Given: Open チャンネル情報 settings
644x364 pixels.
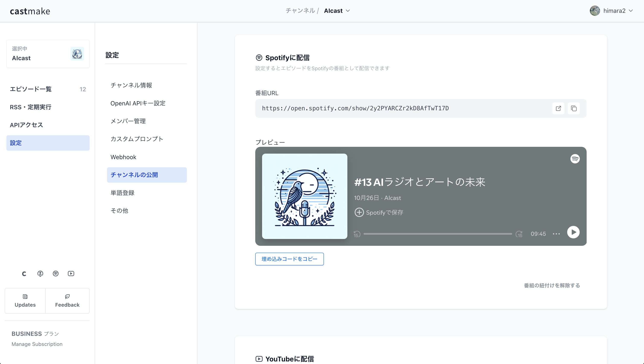Looking at the screenshot, I should [x=147, y=85].
